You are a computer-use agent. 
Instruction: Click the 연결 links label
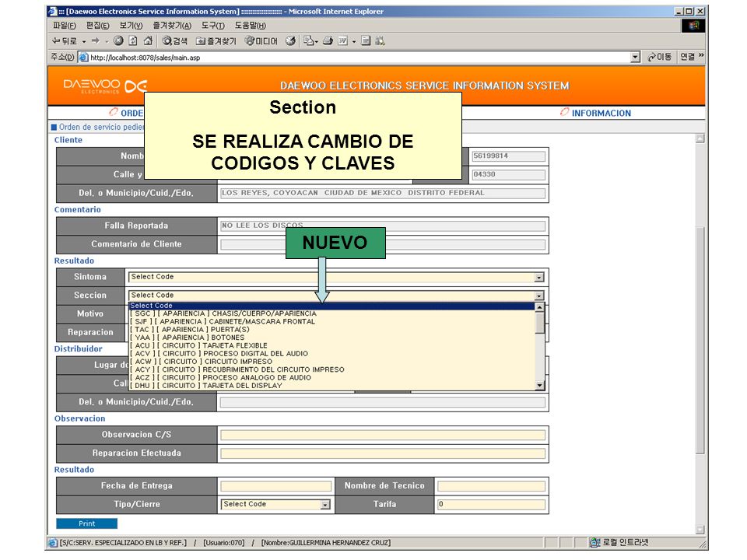687,57
